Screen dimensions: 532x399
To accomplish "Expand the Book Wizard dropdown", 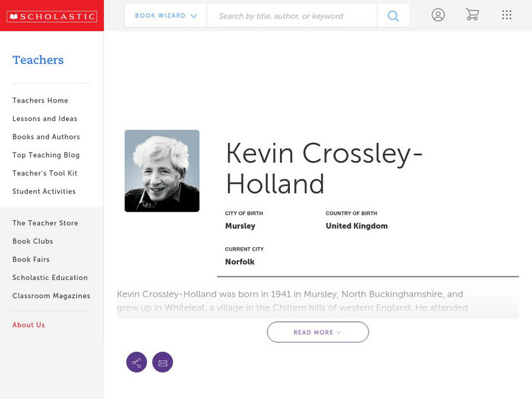I will [x=166, y=16].
